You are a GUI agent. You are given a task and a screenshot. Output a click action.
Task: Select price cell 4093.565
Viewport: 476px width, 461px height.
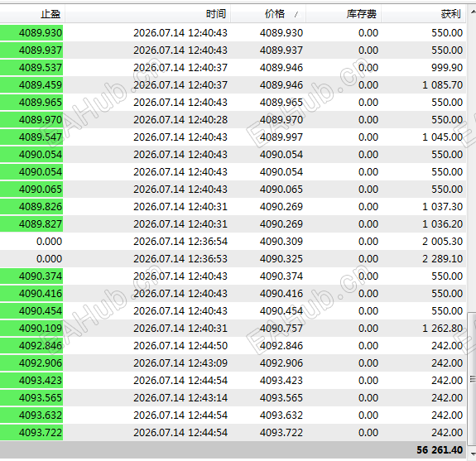pos(281,398)
